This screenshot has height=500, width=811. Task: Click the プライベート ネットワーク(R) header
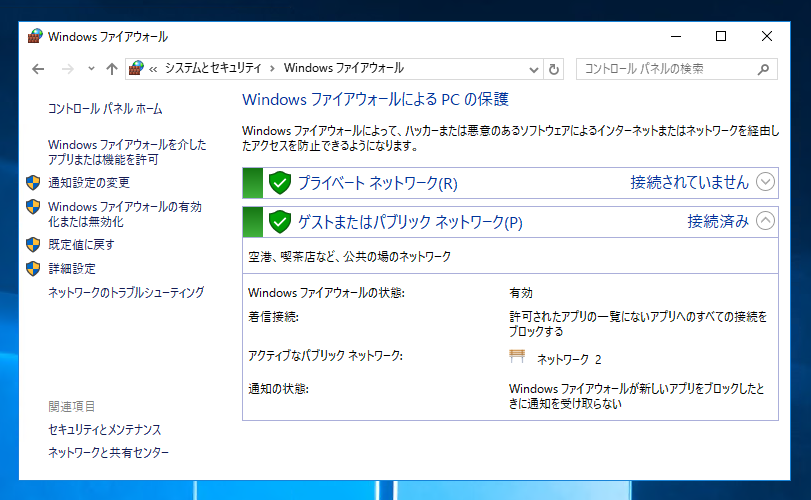(x=510, y=183)
